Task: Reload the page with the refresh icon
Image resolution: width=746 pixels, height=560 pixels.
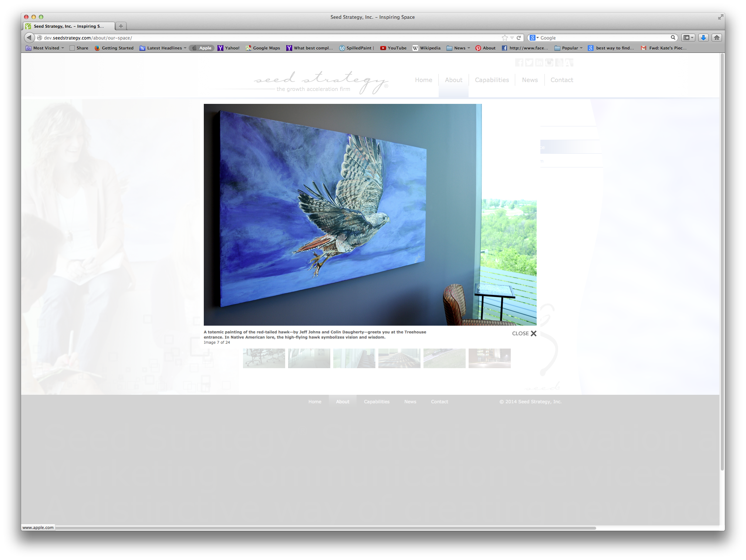Action: (519, 38)
